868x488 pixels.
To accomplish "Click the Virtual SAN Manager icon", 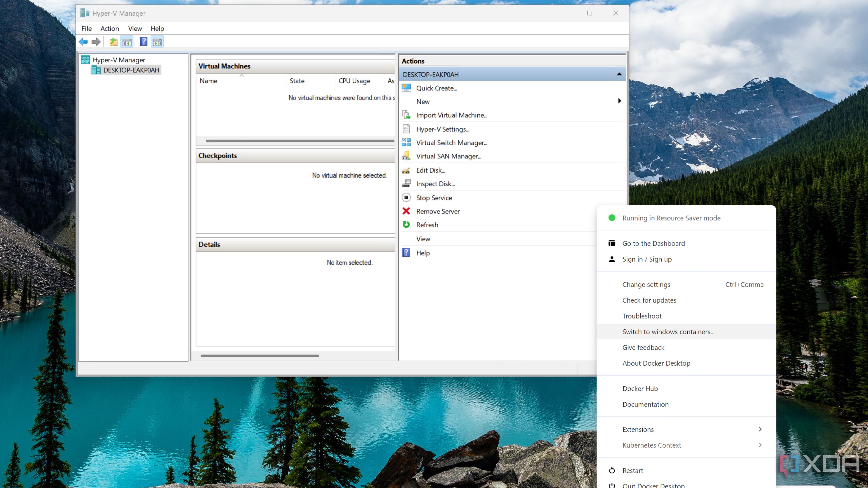I will coord(406,156).
